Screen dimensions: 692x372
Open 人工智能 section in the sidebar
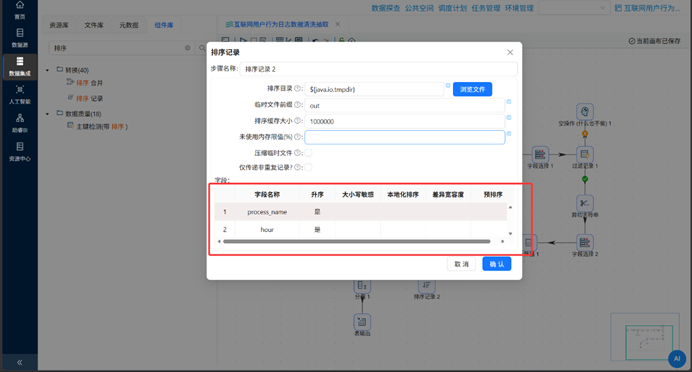point(19,94)
